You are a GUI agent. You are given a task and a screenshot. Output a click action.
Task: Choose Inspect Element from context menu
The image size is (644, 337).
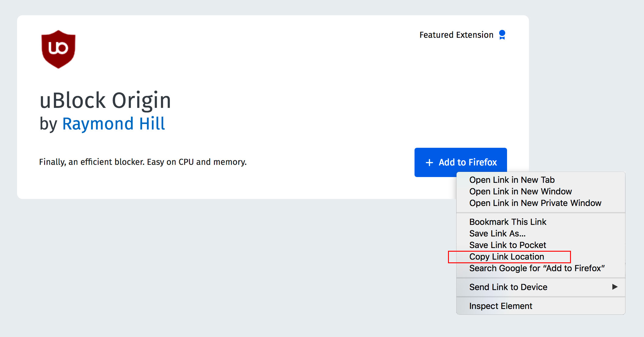coord(500,306)
